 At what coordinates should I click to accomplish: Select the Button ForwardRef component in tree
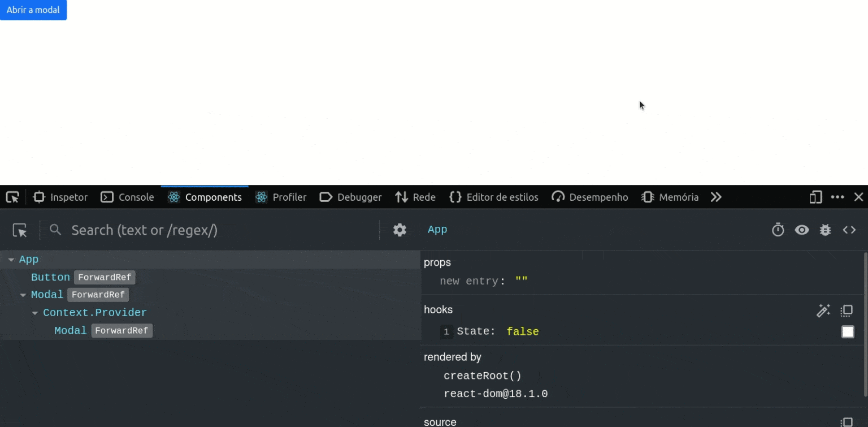[51, 278]
